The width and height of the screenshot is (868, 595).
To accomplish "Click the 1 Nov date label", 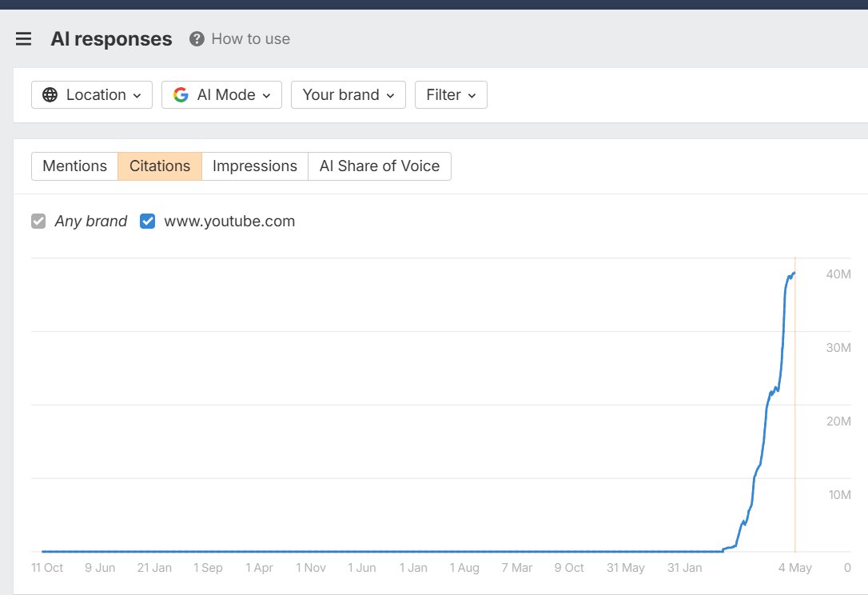I will (x=311, y=568).
